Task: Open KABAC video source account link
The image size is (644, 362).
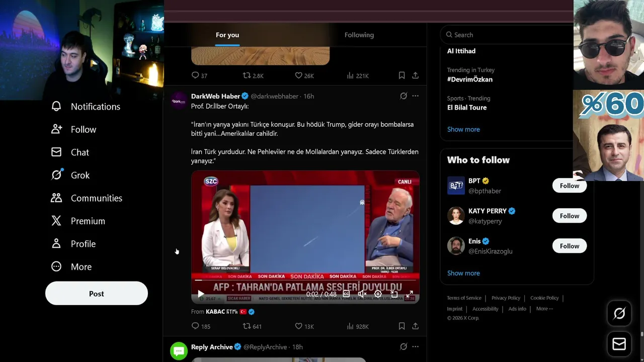Action: [x=230, y=312]
